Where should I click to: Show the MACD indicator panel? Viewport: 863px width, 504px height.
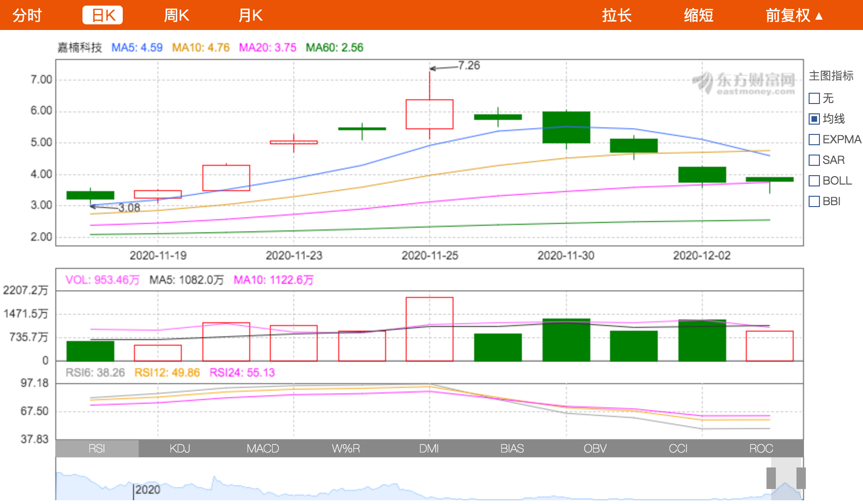[x=263, y=448]
